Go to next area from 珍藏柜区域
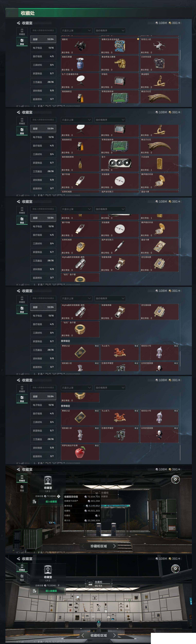This screenshot has height=644, width=196. pyautogui.click(x=115, y=546)
